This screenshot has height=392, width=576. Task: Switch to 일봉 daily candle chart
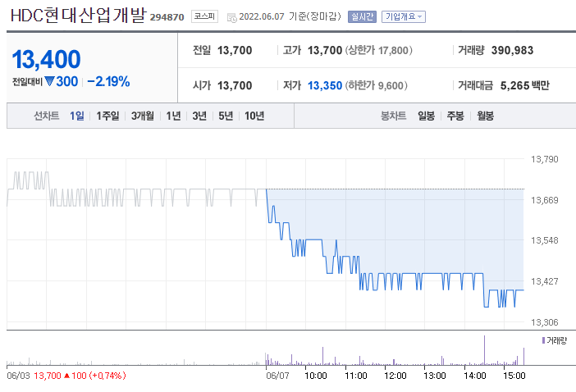(426, 116)
